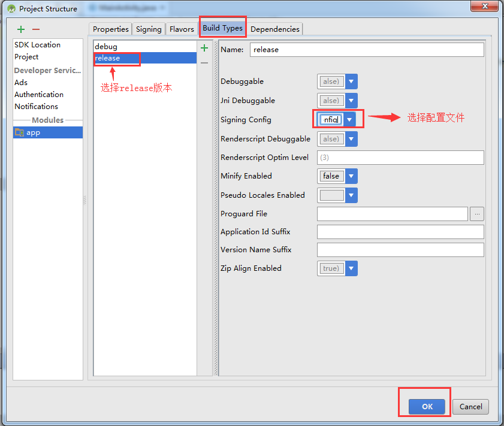Set Minify Enabled to true

pos(352,176)
